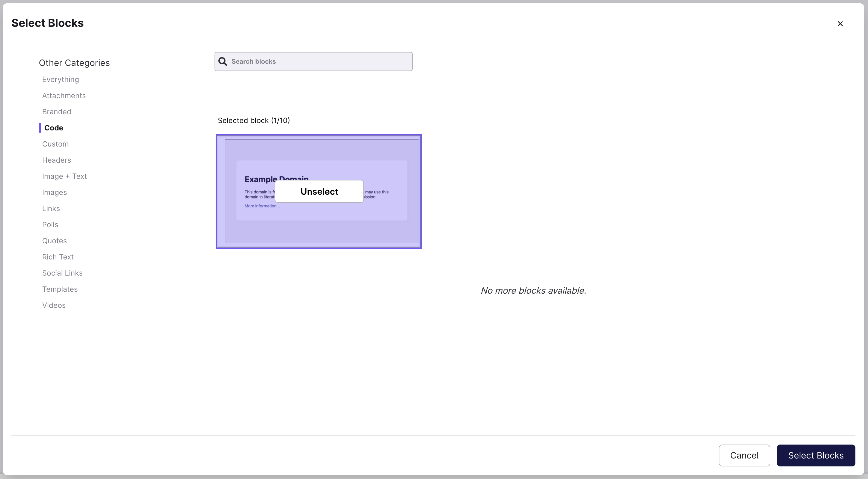Viewport: 868px width, 479px height.
Task: Click the search magnifier icon
Action: tap(223, 61)
